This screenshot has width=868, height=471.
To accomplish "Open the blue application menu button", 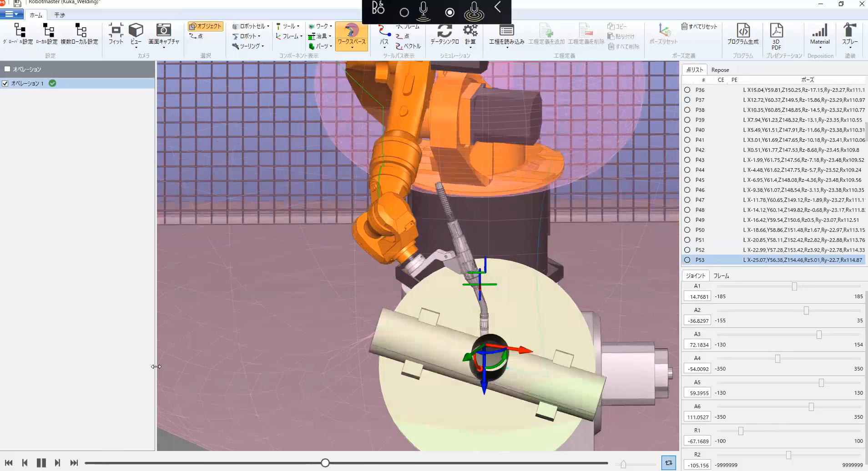I will click(11, 14).
